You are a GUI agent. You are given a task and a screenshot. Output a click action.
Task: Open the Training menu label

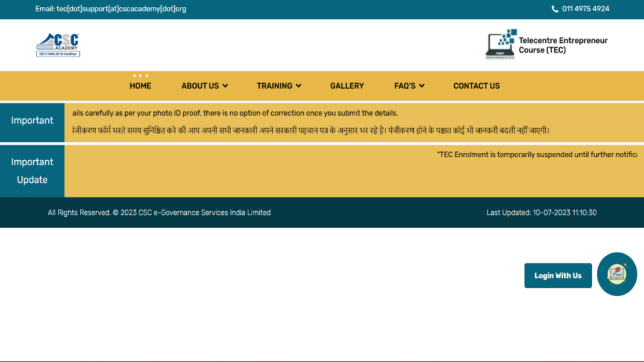(274, 85)
